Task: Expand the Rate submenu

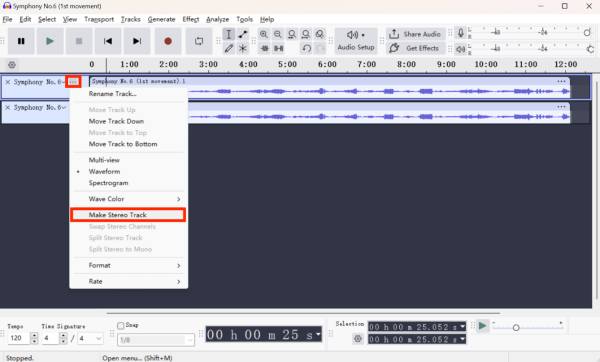Action: click(x=129, y=281)
